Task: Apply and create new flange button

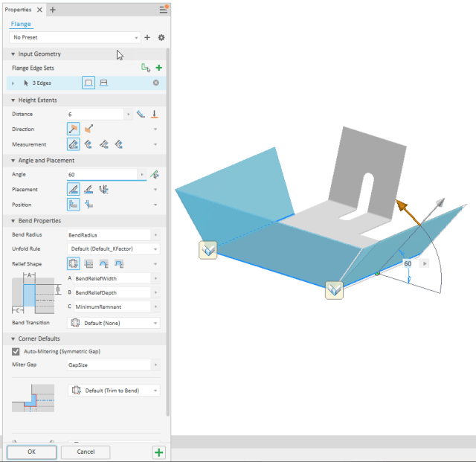Action: [x=158, y=452]
